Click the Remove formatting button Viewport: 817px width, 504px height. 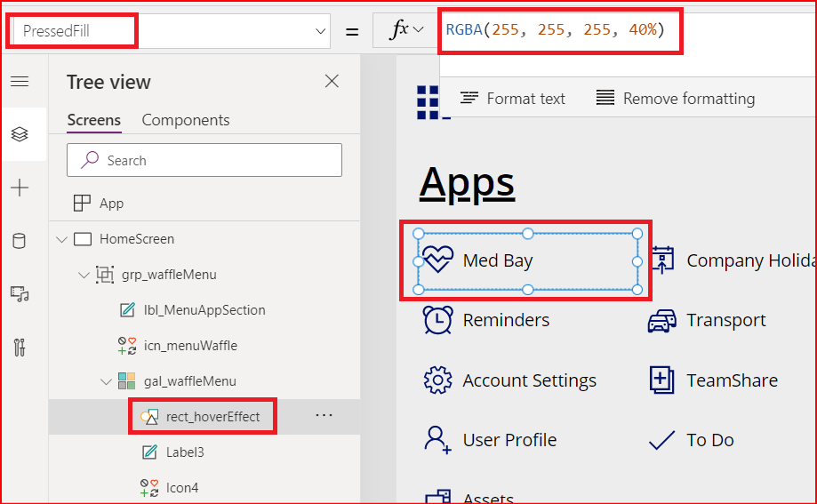tap(676, 99)
